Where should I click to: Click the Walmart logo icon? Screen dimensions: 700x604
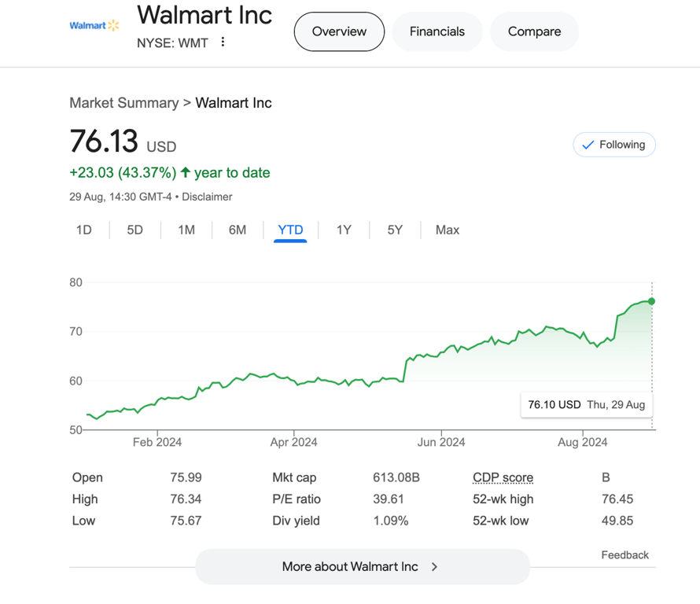[94, 26]
